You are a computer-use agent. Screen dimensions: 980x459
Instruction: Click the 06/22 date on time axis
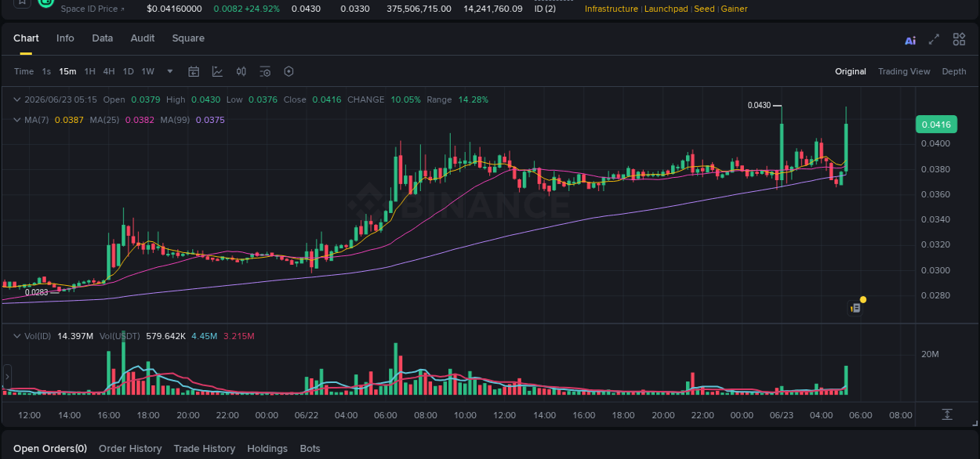(306, 415)
